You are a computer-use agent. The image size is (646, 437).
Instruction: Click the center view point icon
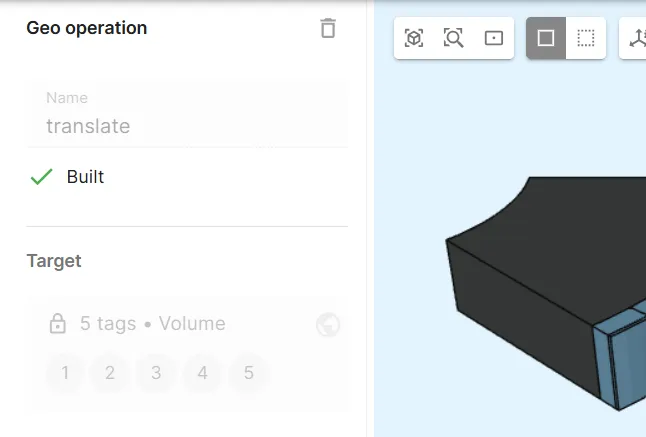494,38
